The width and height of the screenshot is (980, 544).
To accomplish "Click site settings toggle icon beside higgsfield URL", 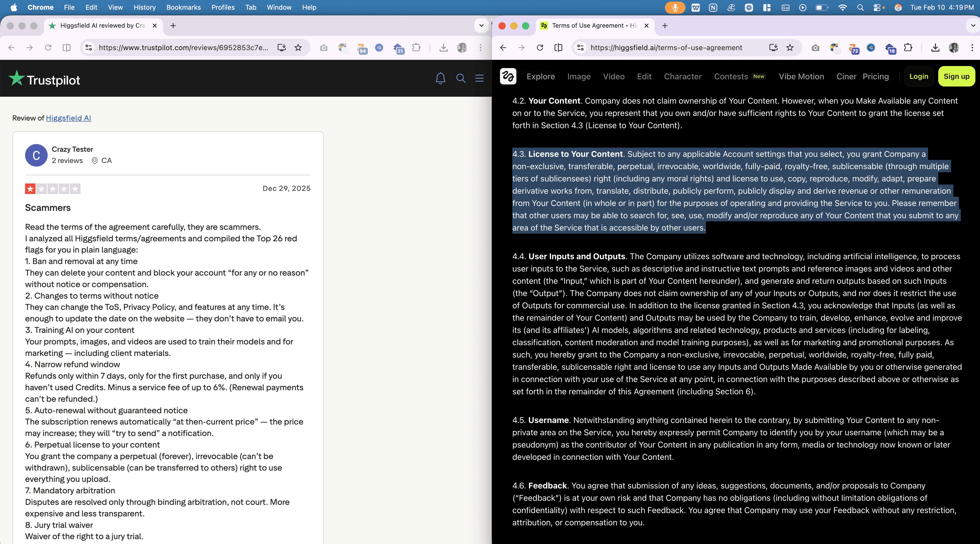I will 580,48.
